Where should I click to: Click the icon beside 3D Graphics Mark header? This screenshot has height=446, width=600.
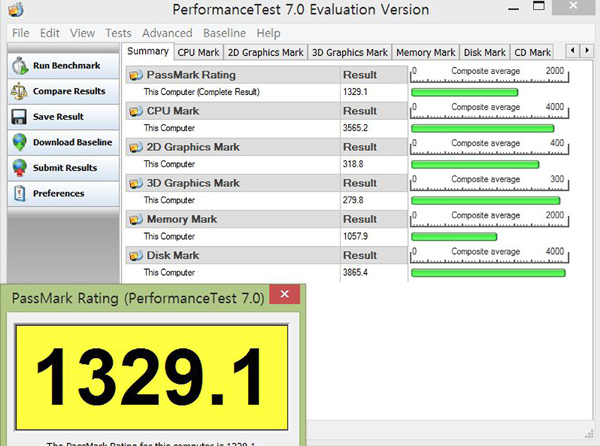click(x=135, y=183)
